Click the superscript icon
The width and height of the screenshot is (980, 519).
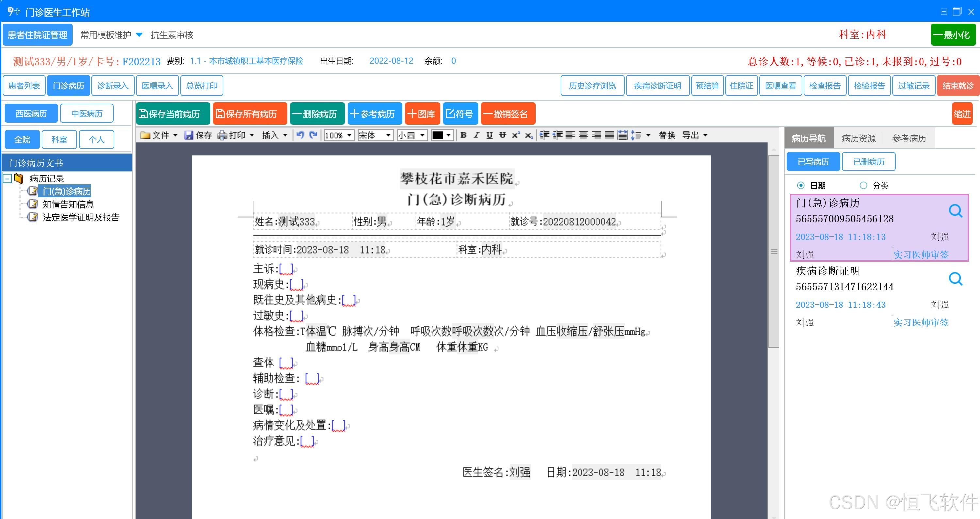click(516, 135)
